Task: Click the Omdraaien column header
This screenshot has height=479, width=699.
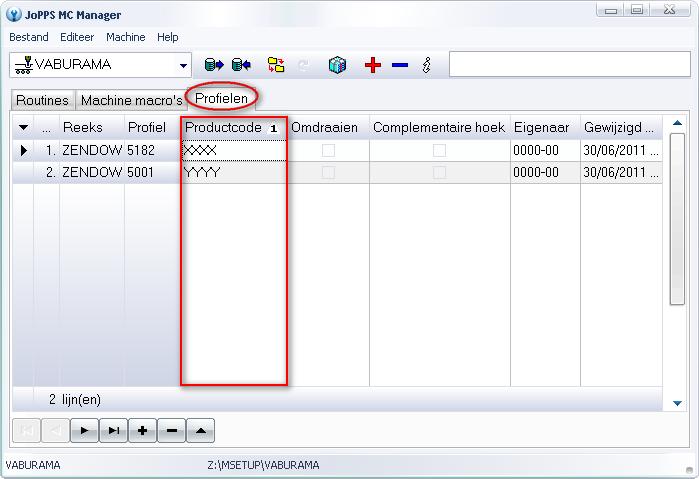Action: click(x=329, y=128)
